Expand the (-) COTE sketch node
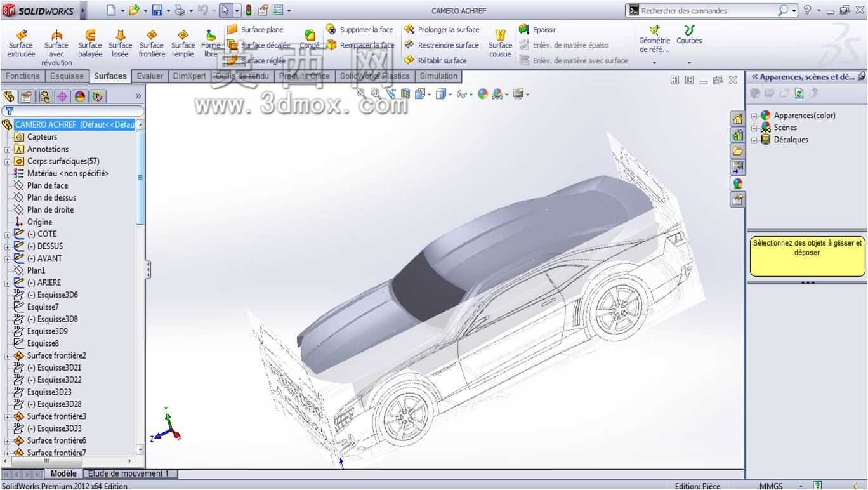The width and height of the screenshot is (868, 490). click(x=7, y=235)
